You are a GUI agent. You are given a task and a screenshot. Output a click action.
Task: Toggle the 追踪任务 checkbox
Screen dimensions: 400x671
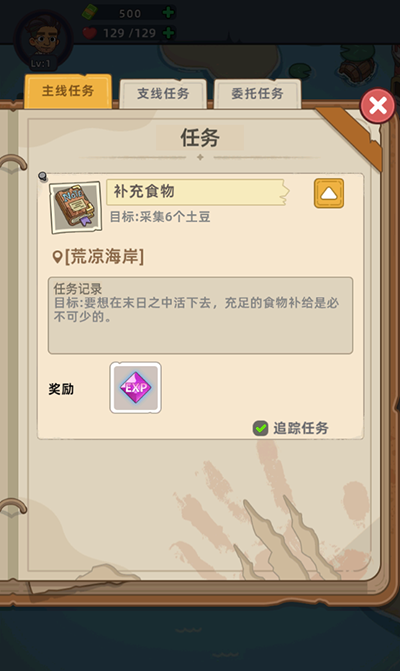tap(260, 428)
